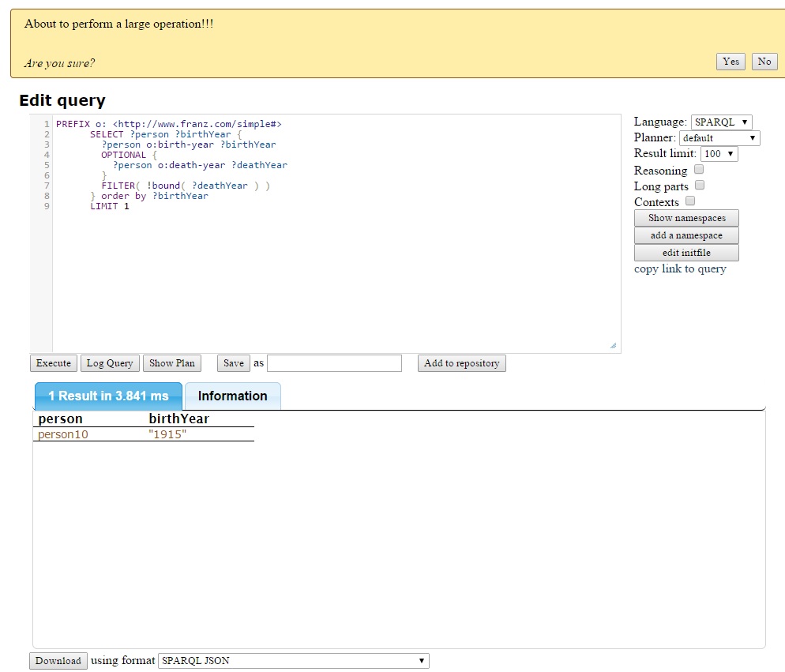Follow the copy link to query link
The image size is (785, 672).
point(680,269)
